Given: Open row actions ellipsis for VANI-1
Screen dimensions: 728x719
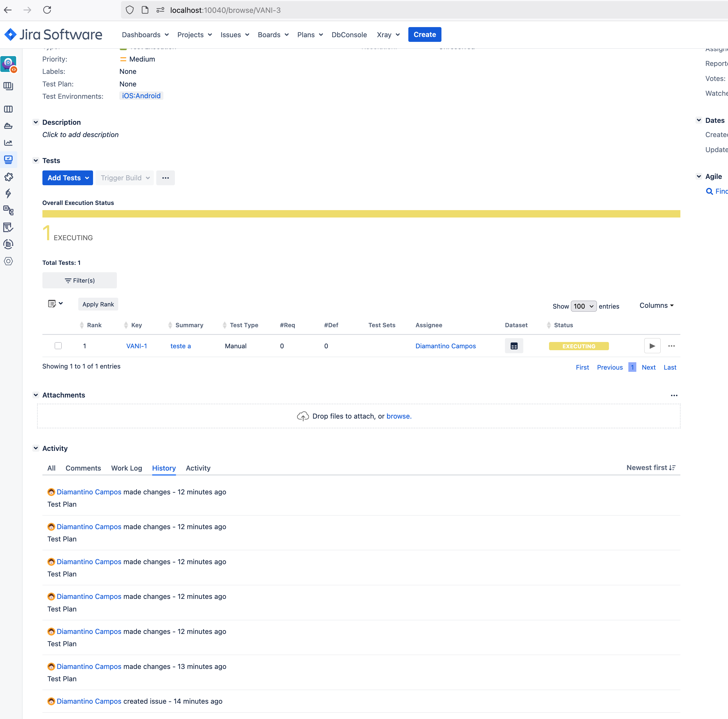Looking at the screenshot, I should [671, 346].
